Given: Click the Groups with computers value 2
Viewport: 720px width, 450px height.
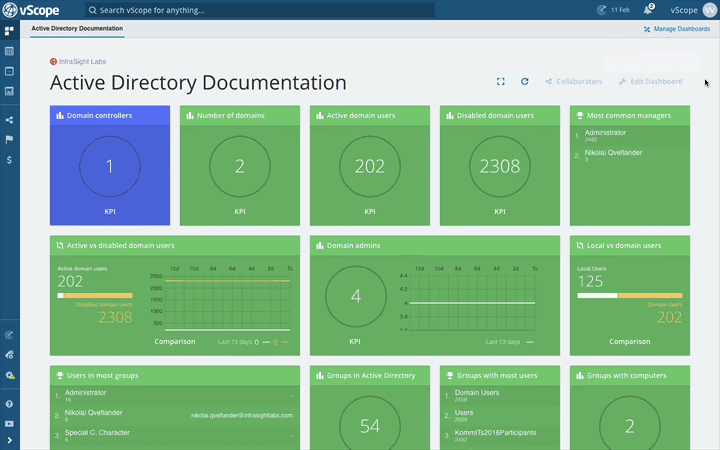Looking at the screenshot, I should coord(630,426).
